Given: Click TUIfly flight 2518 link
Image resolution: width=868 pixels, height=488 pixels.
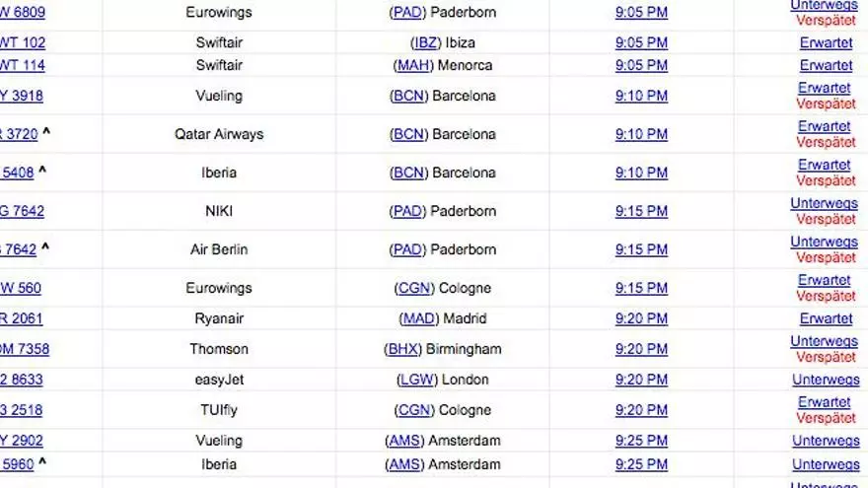Looking at the screenshot, I should point(20,410).
